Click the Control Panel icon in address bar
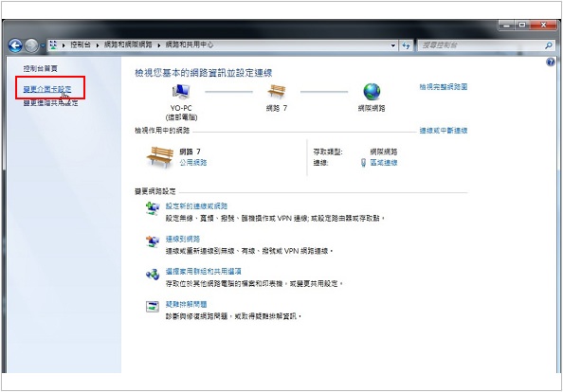The height and width of the screenshot is (392, 563). 53,45
